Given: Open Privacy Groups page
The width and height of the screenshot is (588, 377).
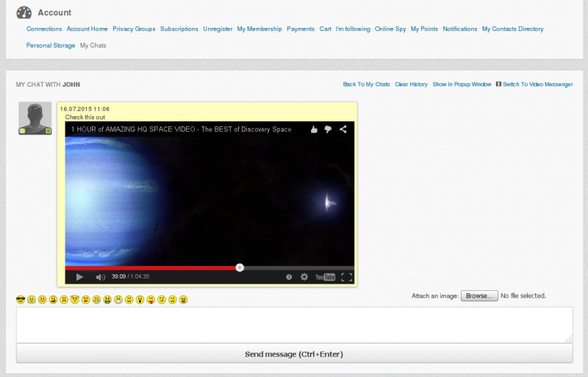Looking at the screenshot, I should (x=134, y=29).
